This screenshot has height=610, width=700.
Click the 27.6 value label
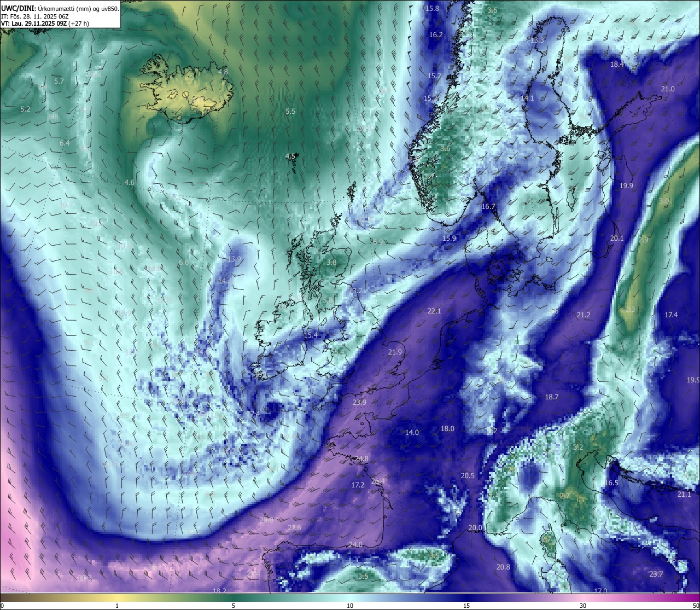pos(294,527)
